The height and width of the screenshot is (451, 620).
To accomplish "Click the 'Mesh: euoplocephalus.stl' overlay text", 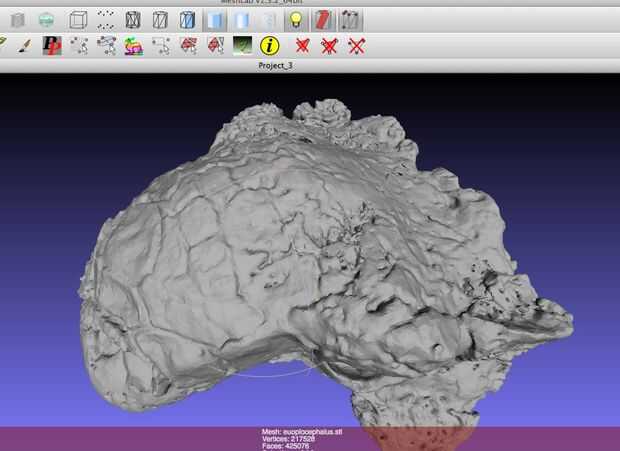I will pos(302,432).
